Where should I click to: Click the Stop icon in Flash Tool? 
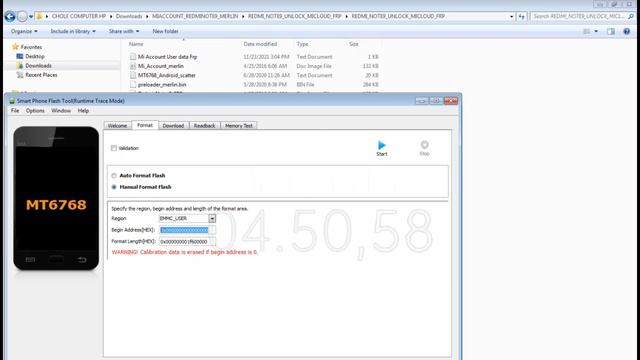(424, 144)
